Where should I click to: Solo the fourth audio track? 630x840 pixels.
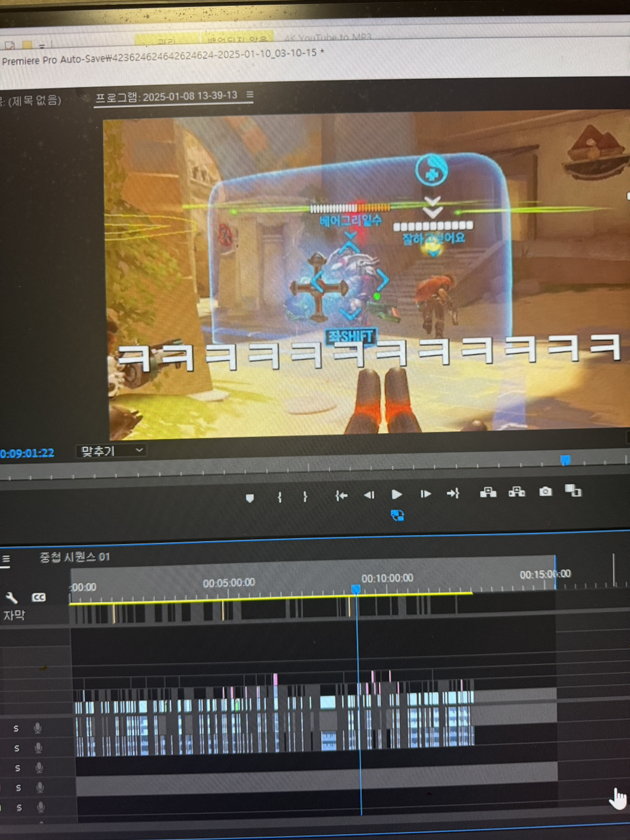click(18, 788)
